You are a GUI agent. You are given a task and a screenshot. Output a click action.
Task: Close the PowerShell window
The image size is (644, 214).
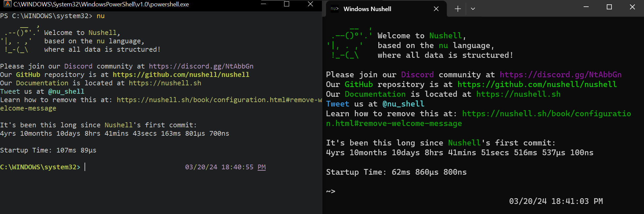[x=310, y=4]
